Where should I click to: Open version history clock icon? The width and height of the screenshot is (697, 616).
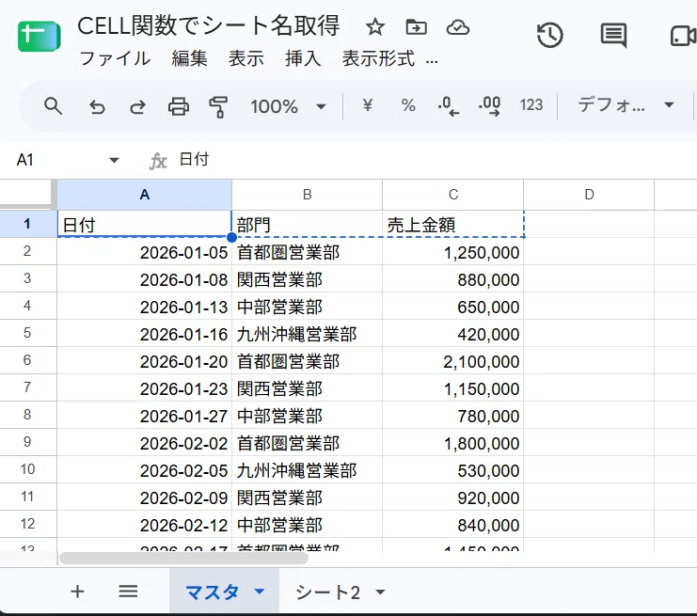point(550,35)
